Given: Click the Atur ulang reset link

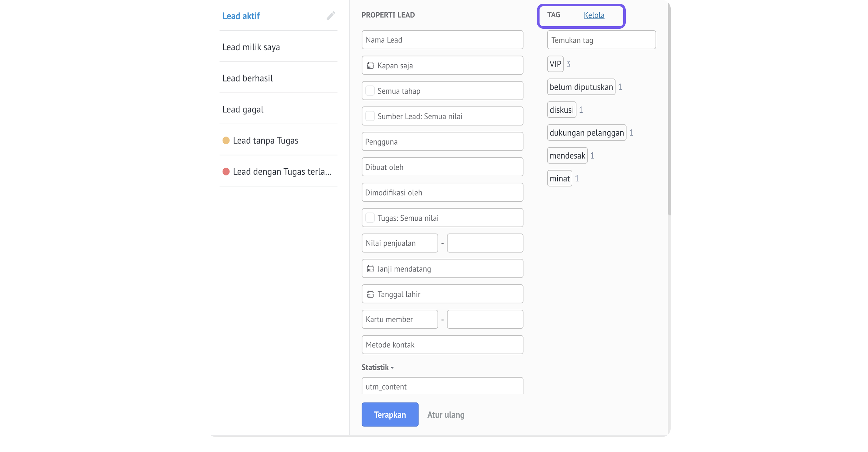Looking at the screenshot, I should tap(446, 415).
